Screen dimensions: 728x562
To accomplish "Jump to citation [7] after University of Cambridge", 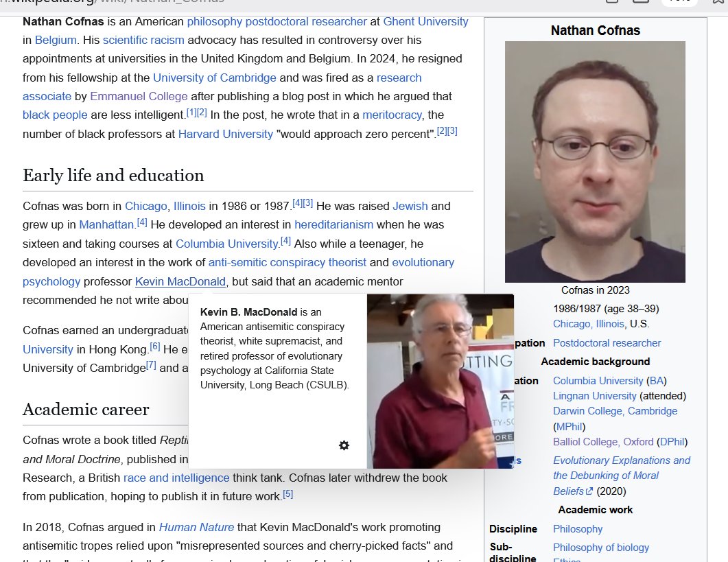I will [x=152, y=366].
